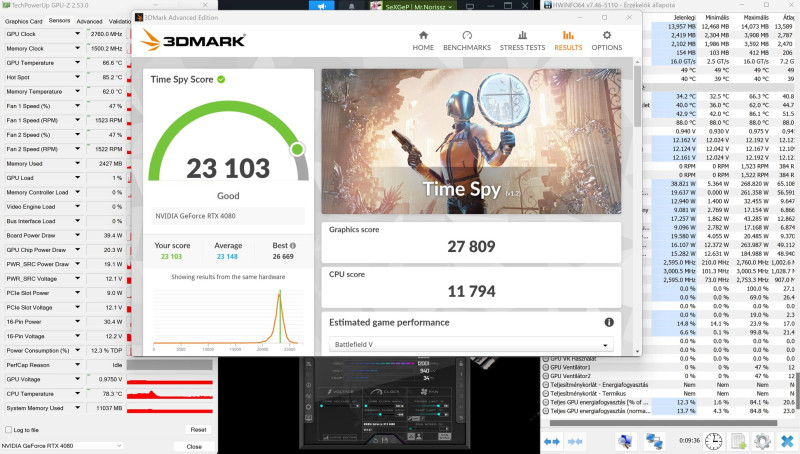Open the Advanced tab in GPU-Z
800x454 pixels.
coord(89,21)
